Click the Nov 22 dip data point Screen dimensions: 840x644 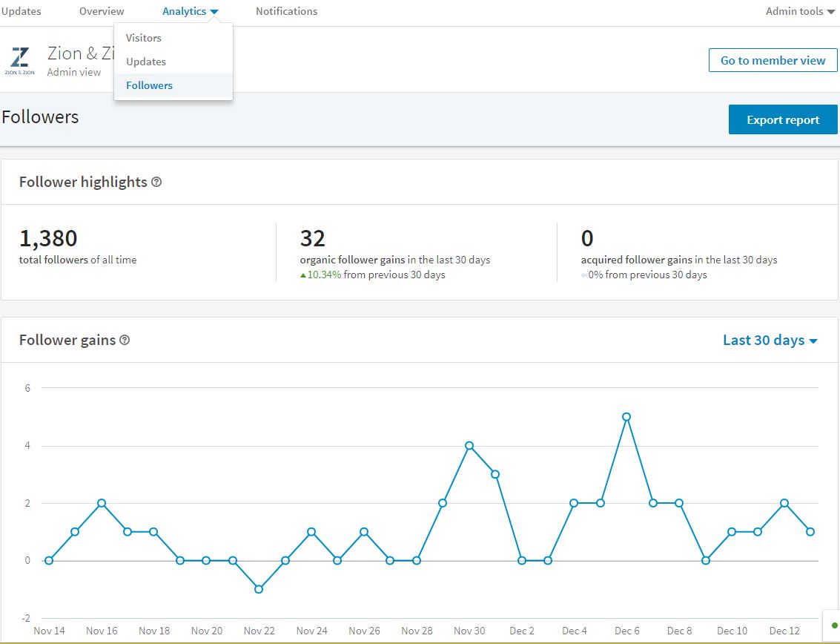click(260, 588)
